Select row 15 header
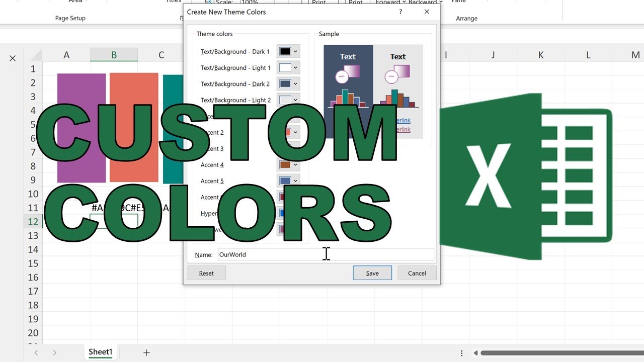Viewport: 644px width, 362px height. [x=33, y=263]
